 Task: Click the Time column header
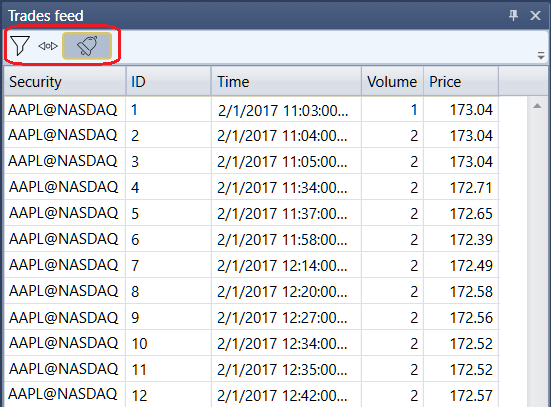click(286, 82)
